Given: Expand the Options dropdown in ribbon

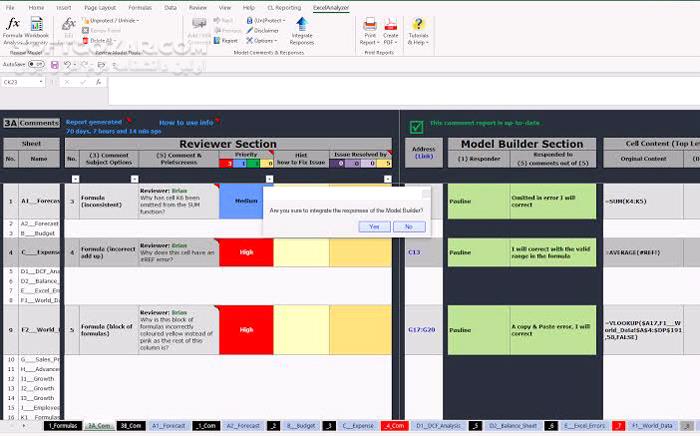Looking at the screenshot, I should (276, 41).
